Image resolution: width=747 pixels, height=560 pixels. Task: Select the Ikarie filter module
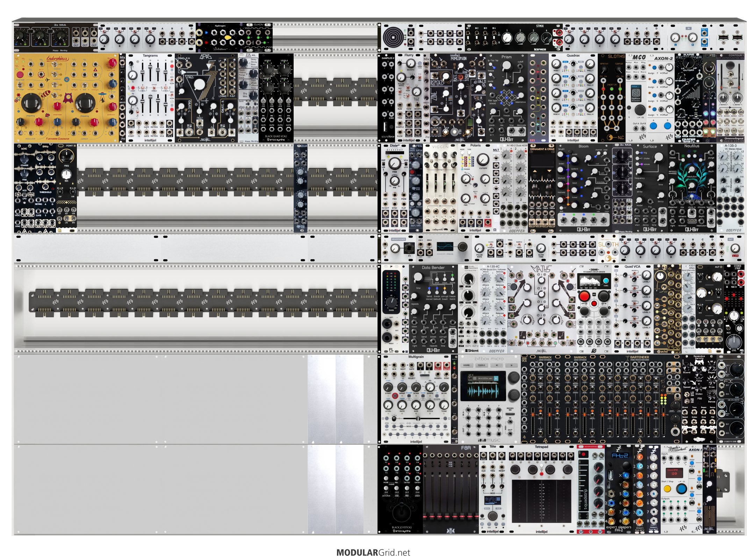[x=689, y=97]
